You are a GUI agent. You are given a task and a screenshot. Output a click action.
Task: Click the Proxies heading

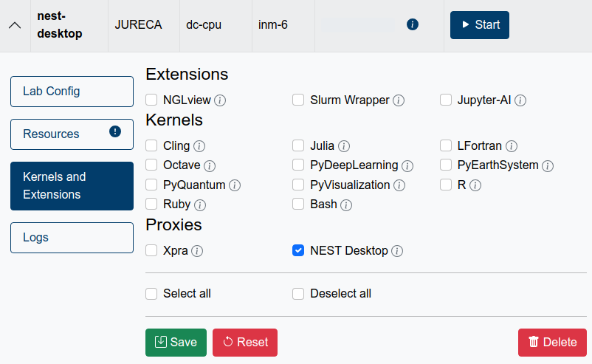coord(173,225)
